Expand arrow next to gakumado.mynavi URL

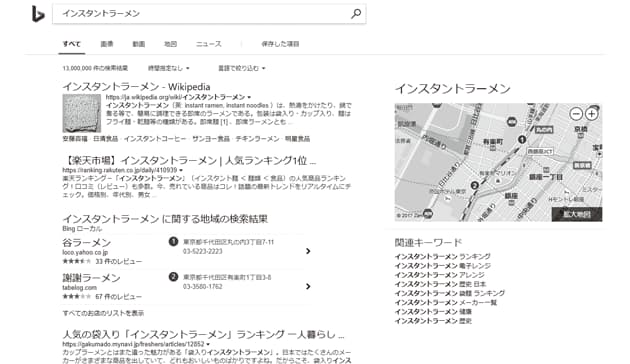pyautogui.click(x=208, y=344)
